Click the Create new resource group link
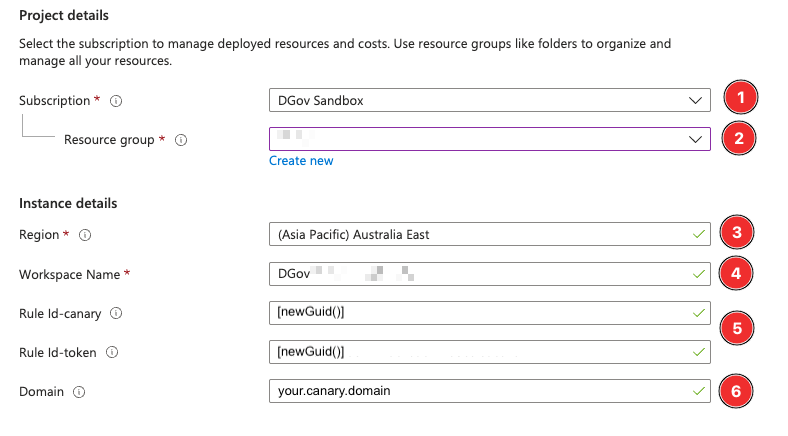The image size is (788, 436). (301, 161)
